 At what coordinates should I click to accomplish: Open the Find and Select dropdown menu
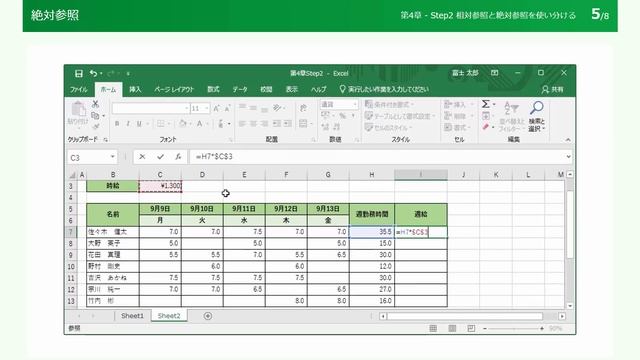537,125
